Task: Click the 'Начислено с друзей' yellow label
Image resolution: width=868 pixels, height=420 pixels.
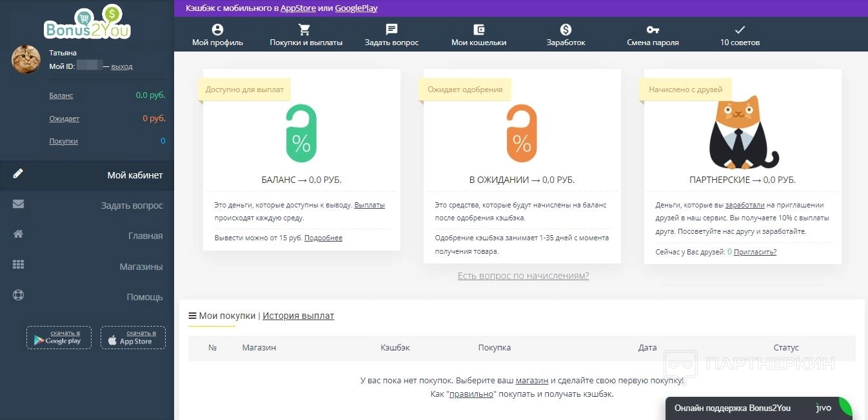Action: coord(686,90)
